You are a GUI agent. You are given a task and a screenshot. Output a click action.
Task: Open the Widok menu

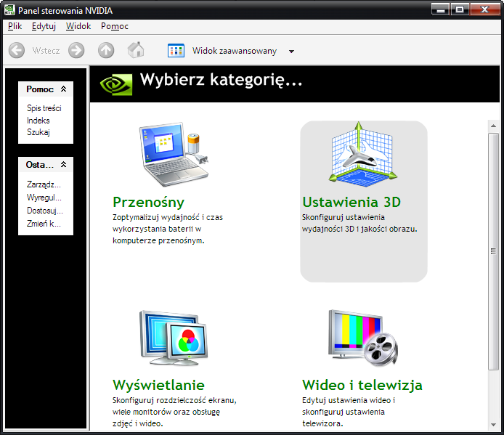(78, 26)
